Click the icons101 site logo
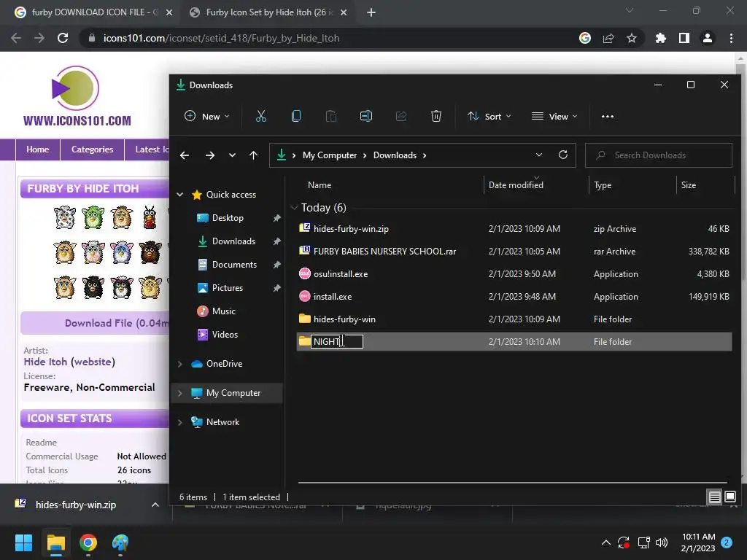Image resolution: width=747 pixels, height=560 pixels. 77,97
